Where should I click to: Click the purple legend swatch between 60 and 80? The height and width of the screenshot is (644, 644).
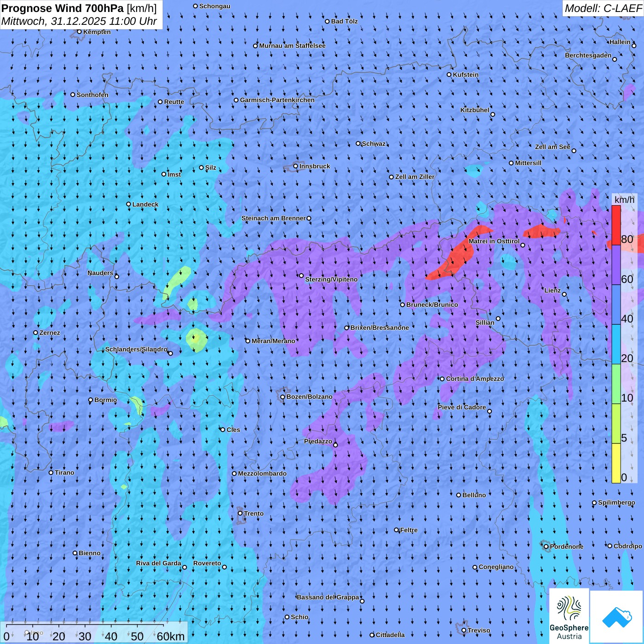[x=616, y=265]
